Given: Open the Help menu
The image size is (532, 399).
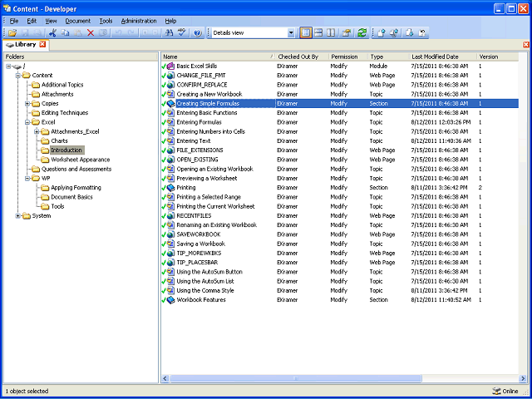Looking at the screenshot, I should coord(170,21).
